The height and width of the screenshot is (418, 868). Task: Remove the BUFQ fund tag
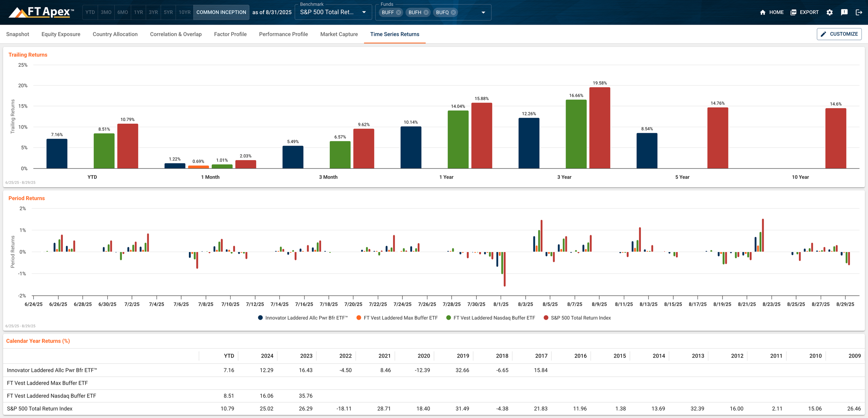pyautogui.click(x=453, y=12)
